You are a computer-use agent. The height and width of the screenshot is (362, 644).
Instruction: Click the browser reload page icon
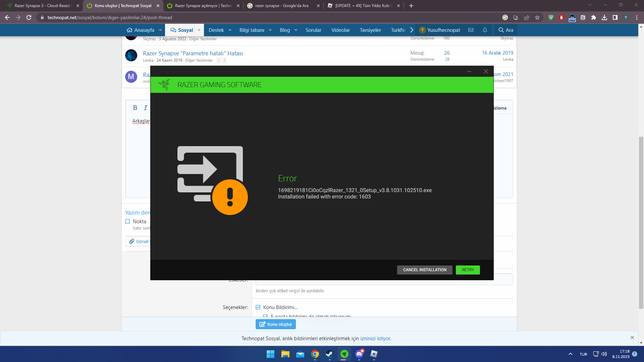(29, 17)
